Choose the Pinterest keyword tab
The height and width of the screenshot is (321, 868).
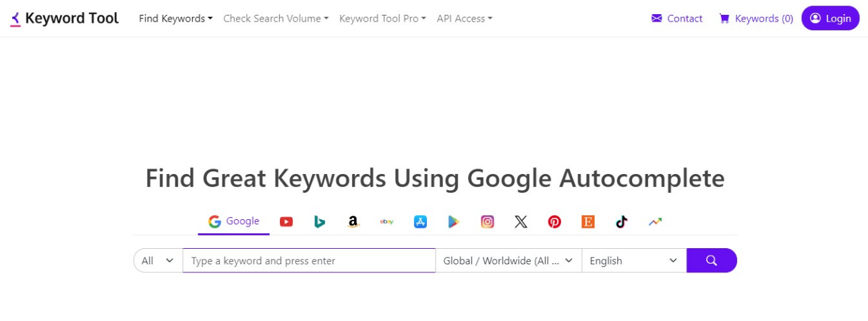coord(554,221)
